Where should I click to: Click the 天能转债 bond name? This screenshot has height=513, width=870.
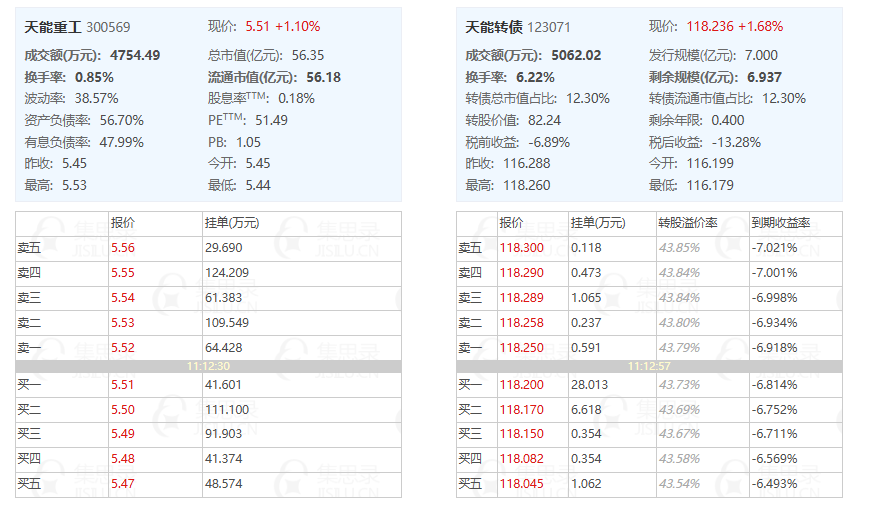pyautogui.click(x=494, y=27)
